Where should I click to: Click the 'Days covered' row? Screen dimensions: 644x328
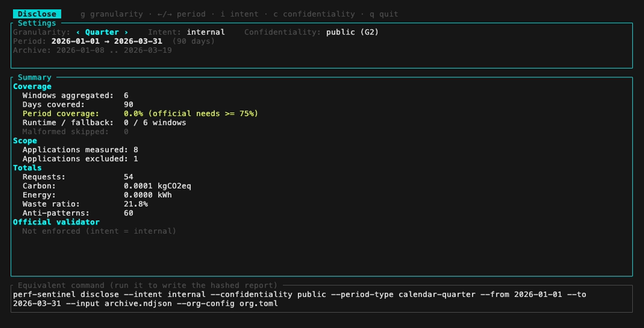[78, 104]
